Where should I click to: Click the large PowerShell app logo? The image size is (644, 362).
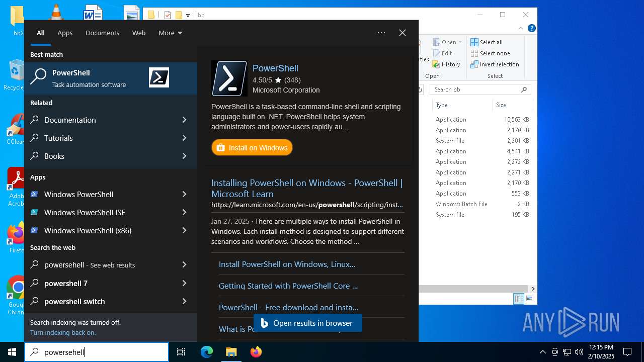(x=229, y=78)
